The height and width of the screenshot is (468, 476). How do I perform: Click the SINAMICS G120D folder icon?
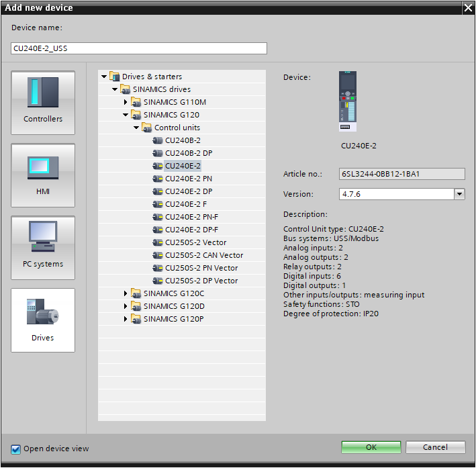click(136, 306)
